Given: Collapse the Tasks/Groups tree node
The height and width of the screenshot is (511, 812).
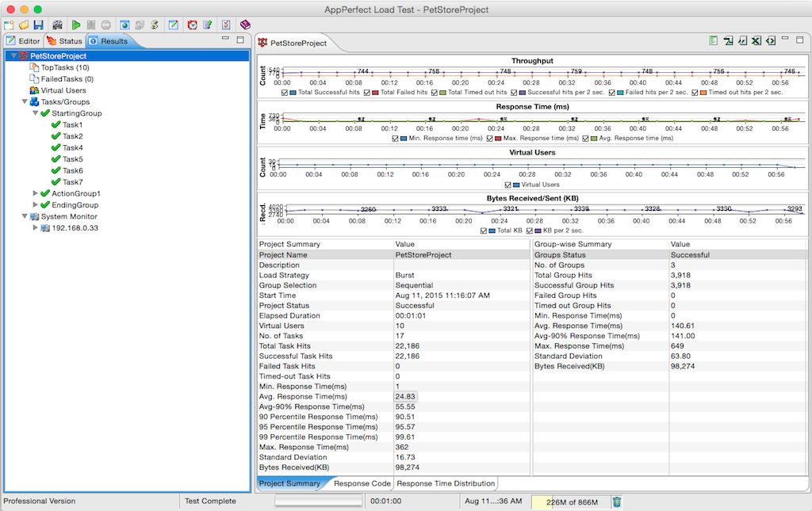Looking at the screenshot, I should 25,102.
